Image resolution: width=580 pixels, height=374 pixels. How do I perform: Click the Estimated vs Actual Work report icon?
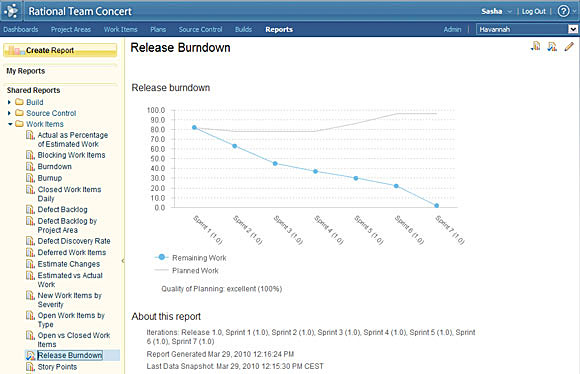point(30,275)
